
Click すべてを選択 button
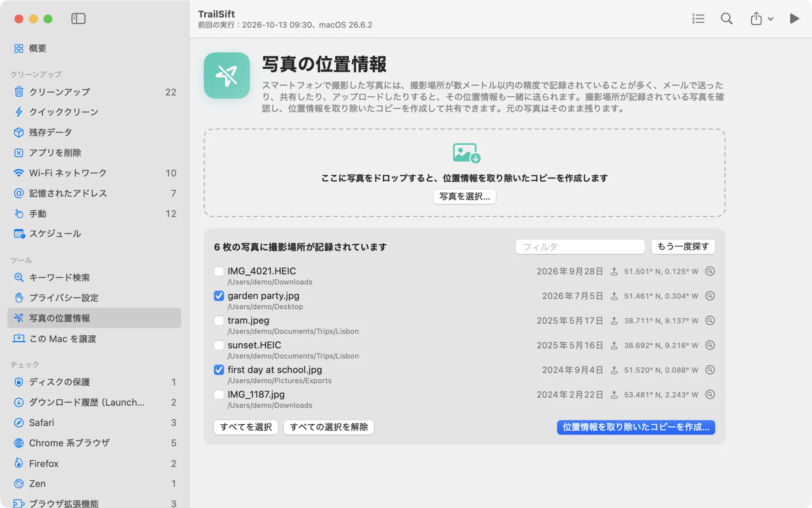pyautogui.click(x=246, y=427)
